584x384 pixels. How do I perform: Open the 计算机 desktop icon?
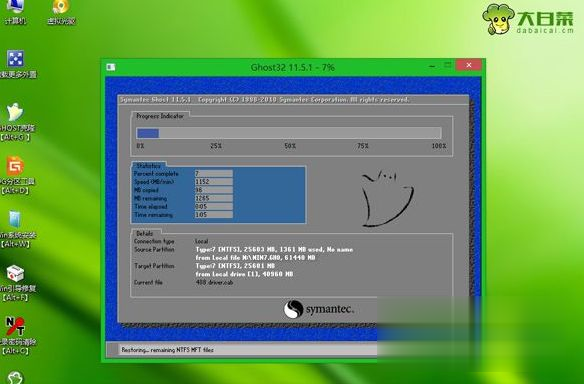click(15, 11)
